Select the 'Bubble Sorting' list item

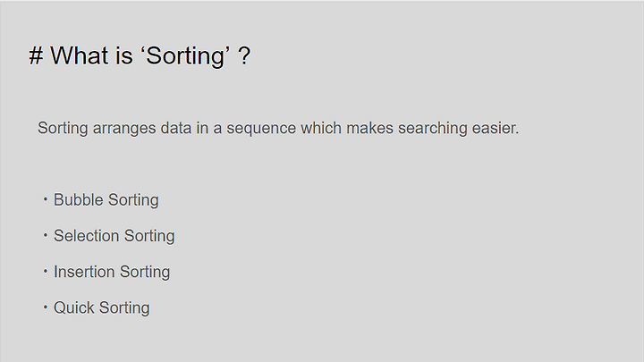pyautogui.click(x=106, y=200)
